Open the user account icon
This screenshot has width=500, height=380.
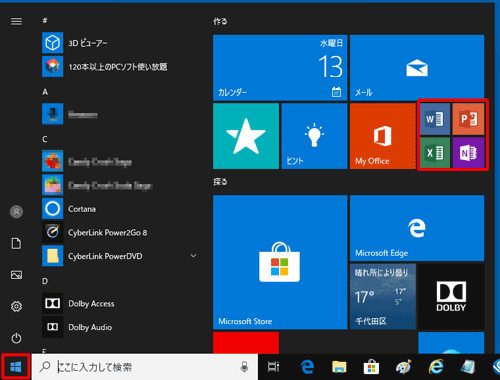[16, 212]
